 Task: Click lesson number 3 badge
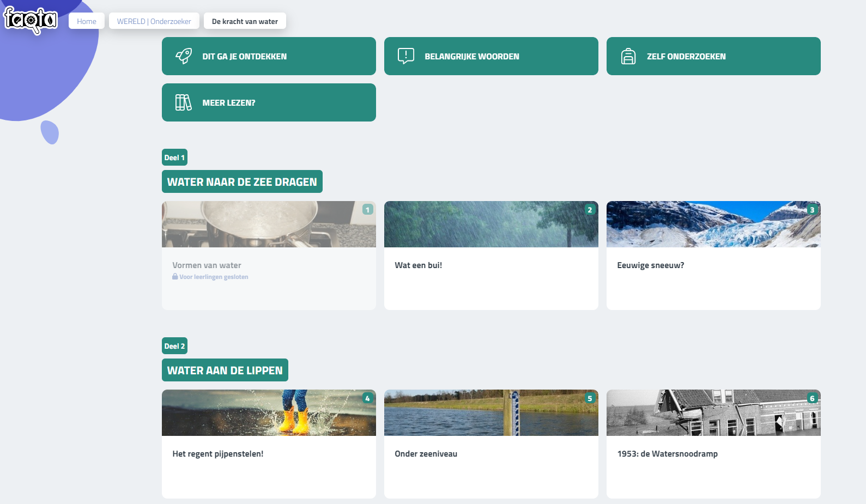(x=813, y=209)
